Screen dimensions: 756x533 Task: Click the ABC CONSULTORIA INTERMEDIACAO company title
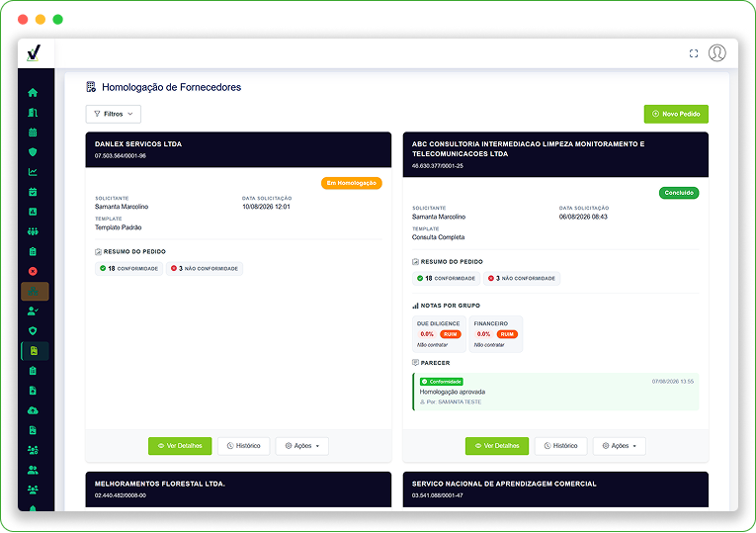(528, 148)
